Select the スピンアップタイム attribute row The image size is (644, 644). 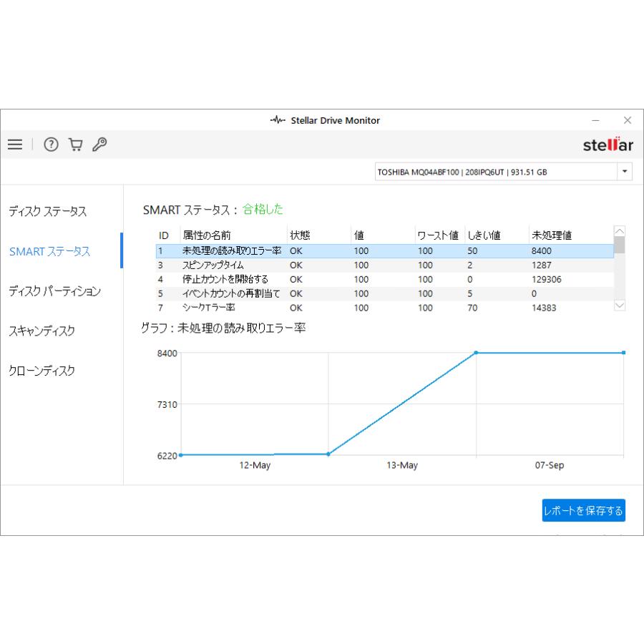[x=213, y=265]
